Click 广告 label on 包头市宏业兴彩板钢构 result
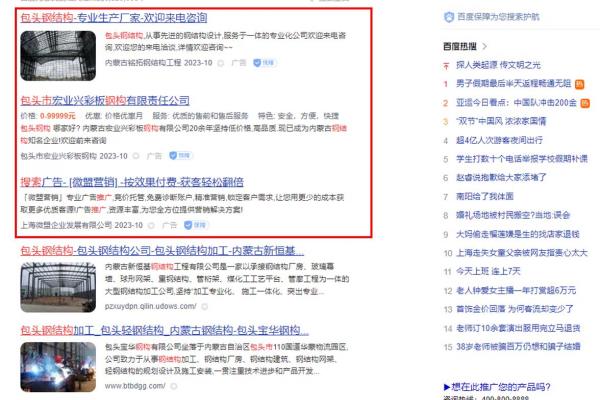600x400 pixels. pyautogui.click(x=154, y=156)
